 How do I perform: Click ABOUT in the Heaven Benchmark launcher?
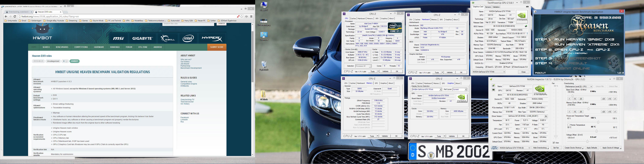pyautogui.click(x=540, y=73)
